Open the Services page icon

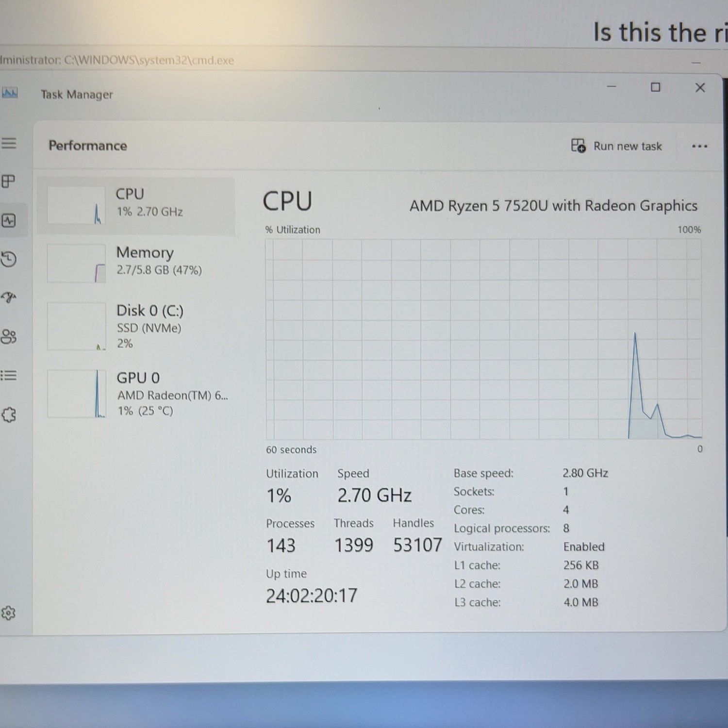[9, 414]
